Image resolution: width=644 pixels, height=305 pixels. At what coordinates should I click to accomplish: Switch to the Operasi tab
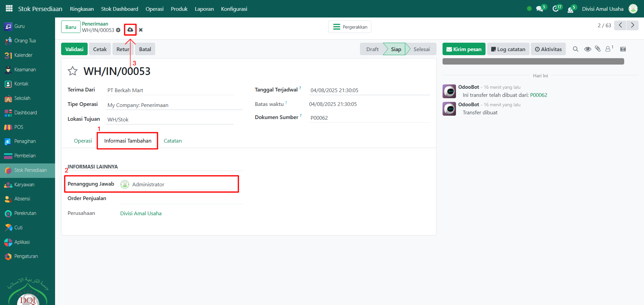coord(83,141)
